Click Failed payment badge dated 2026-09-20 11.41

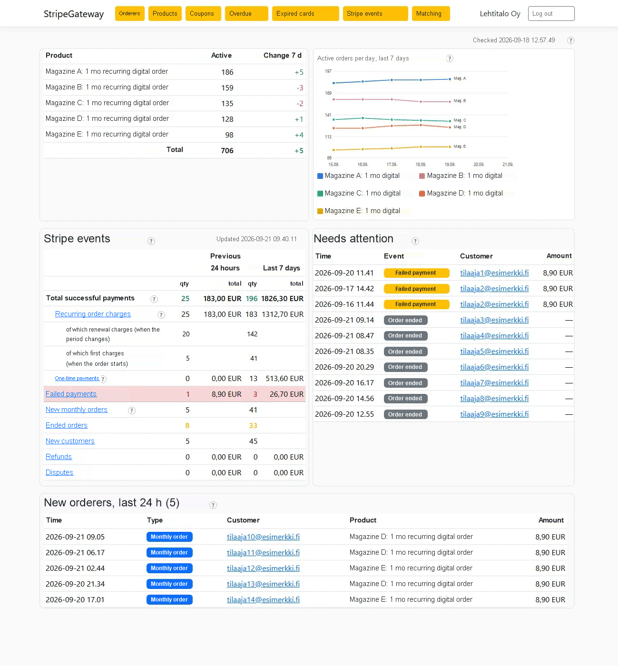click(416, 273)
